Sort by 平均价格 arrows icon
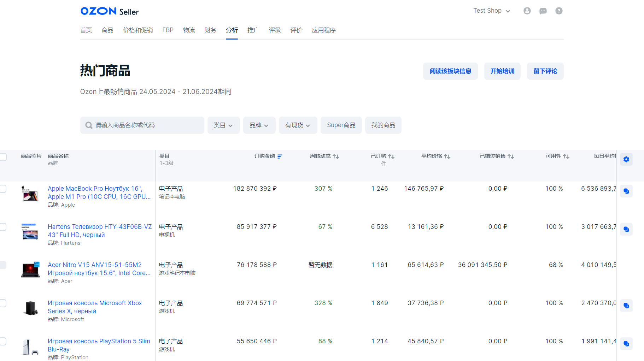This screenshot has width=644, height=361. pos(447,156)
